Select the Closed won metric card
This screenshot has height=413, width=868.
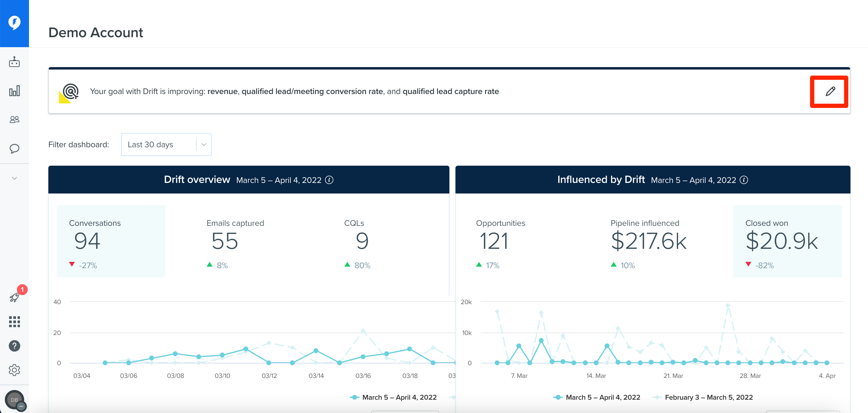coord(787,241)
